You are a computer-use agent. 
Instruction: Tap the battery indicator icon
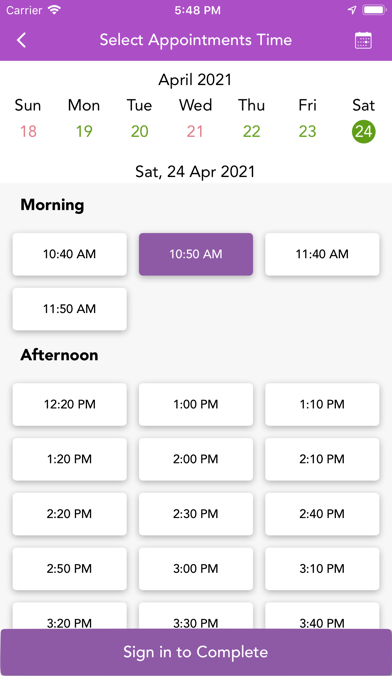(374, 10)
